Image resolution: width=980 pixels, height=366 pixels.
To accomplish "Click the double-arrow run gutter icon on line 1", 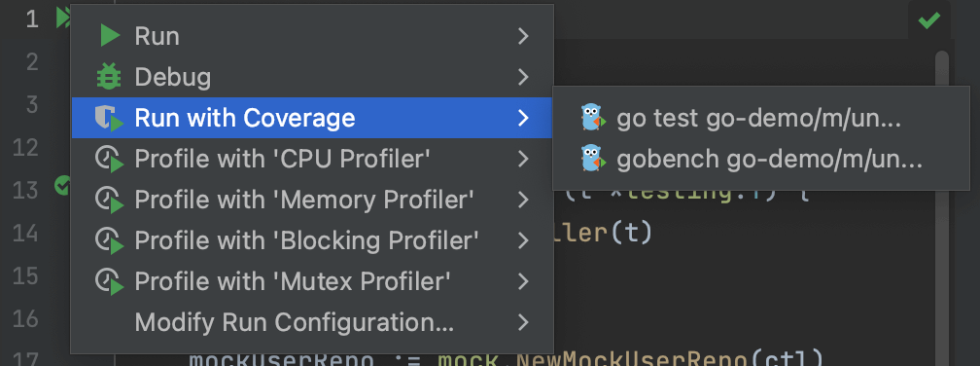I will 64,18.
